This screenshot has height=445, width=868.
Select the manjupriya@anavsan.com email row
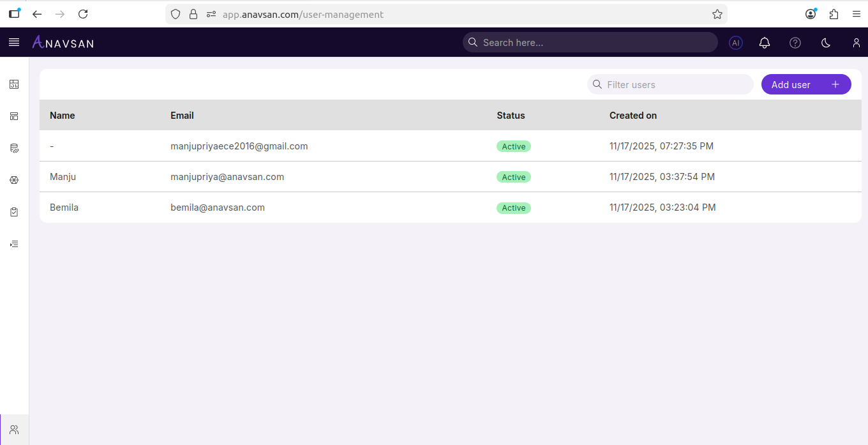click(x=227, y=177)
